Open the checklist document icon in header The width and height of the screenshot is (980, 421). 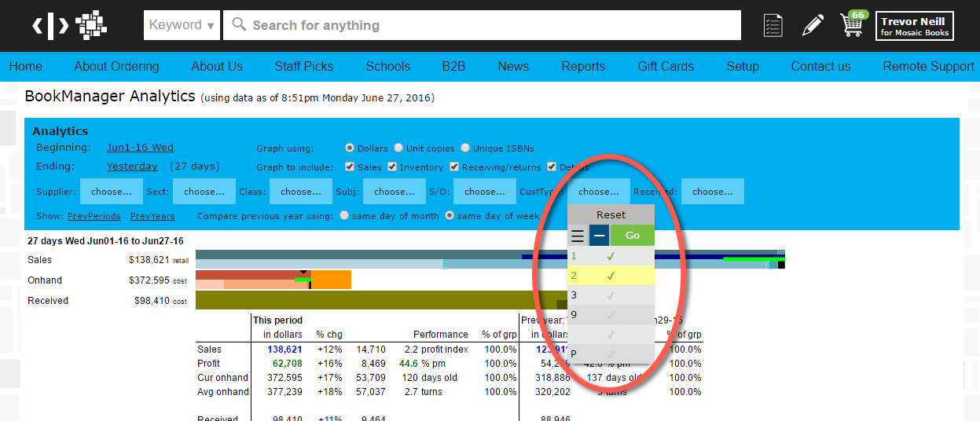click(773, 25)
